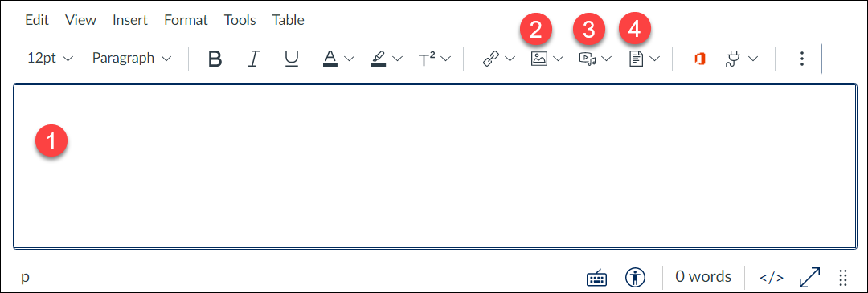868x293 pixels.
Task: Open keyboard shortcuts icon
Action: tap(596, 276)
